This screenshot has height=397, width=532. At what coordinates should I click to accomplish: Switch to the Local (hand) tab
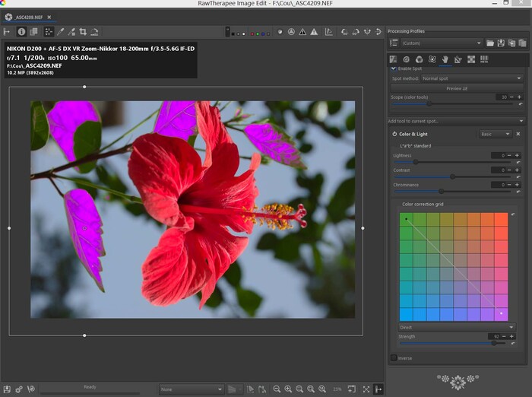(445, 59)
